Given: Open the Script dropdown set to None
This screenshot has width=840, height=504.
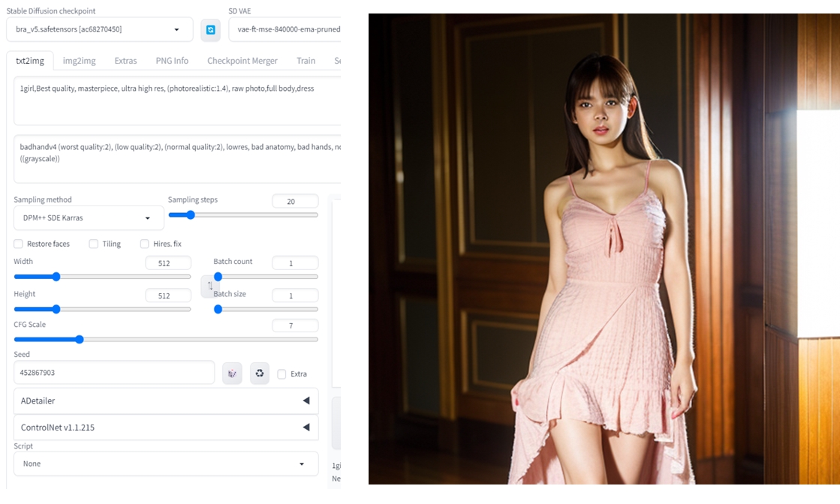Looking at the screenshot, I should tap(165, 463).
